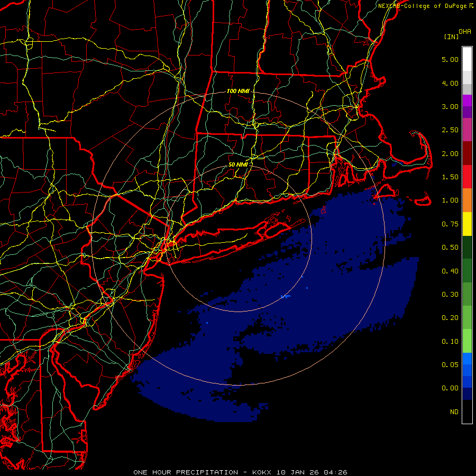Click the 50 NMI range ring label

(x=238, y=164)
